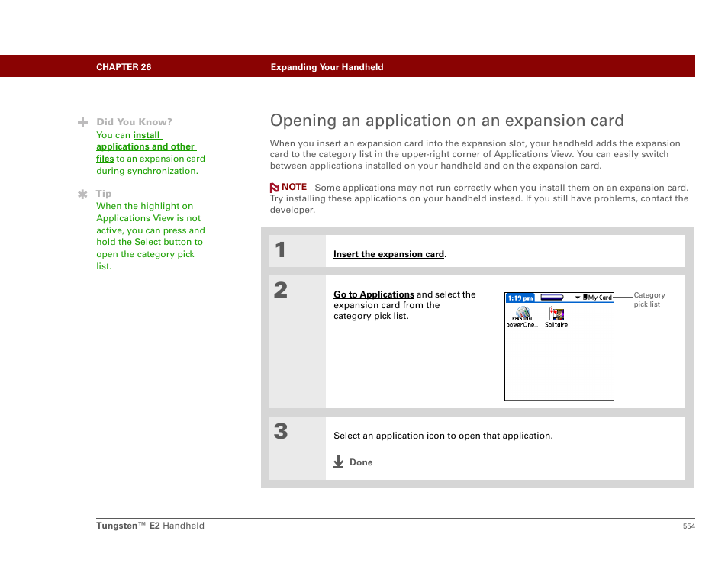
Task: Click the 'Tip' heading in sidebar
Action: [104, 194]
